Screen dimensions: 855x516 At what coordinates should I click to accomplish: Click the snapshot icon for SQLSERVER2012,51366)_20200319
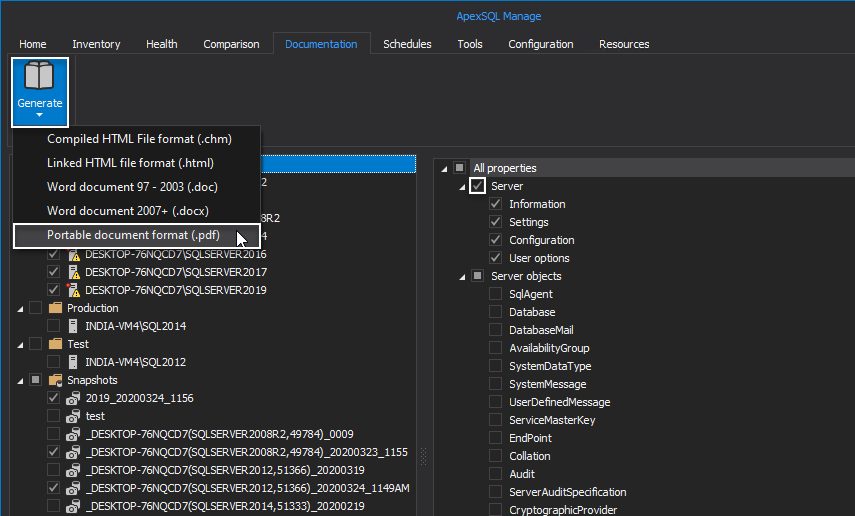click(x=73, y=470)
